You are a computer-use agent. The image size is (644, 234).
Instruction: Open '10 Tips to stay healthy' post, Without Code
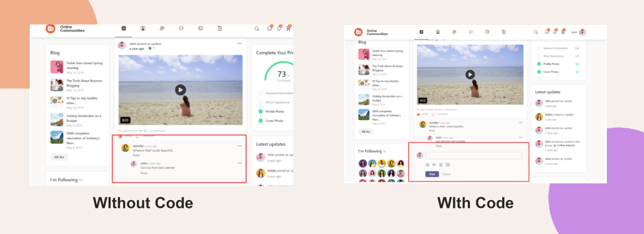point(82,101)
